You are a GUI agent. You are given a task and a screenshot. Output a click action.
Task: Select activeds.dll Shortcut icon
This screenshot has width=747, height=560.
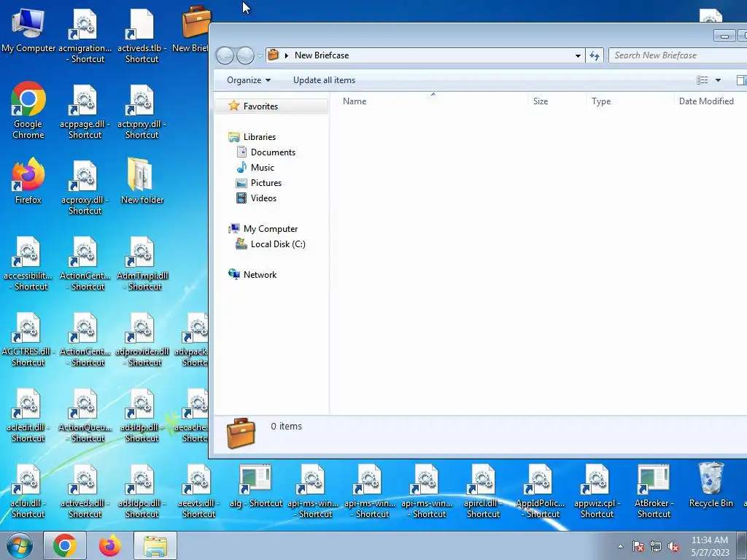(85, 491)
